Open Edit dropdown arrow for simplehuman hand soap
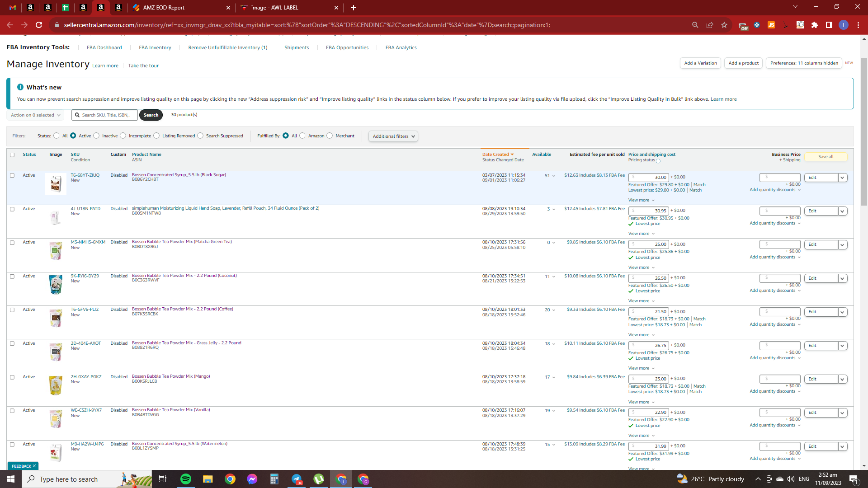Screen dimensions: 868x488 pyautogui.click(x=843, y=211)
